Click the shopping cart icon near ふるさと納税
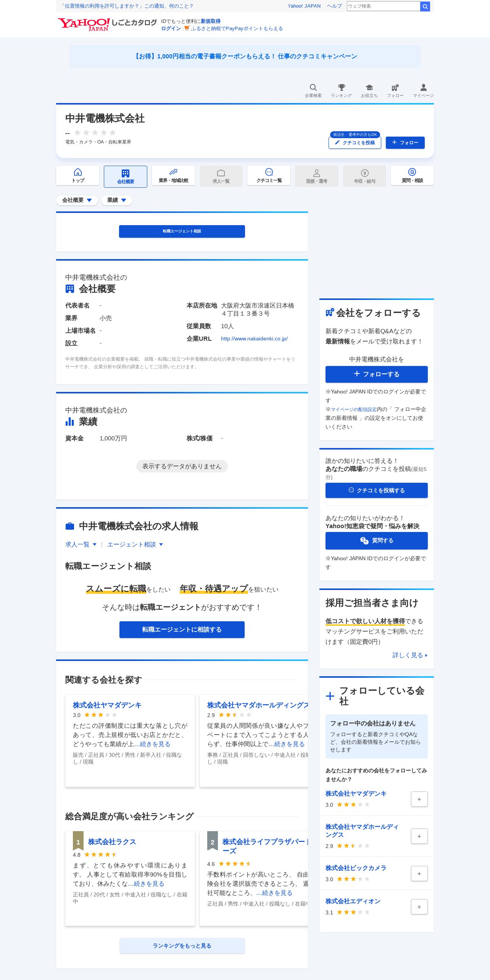This screenshot has height=980, width=490. 187,28
